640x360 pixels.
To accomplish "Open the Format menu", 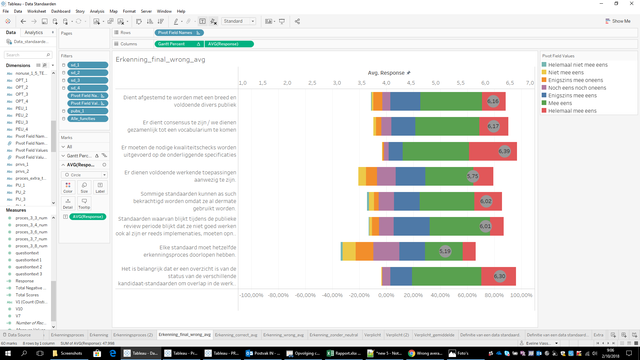I will 129,11.
